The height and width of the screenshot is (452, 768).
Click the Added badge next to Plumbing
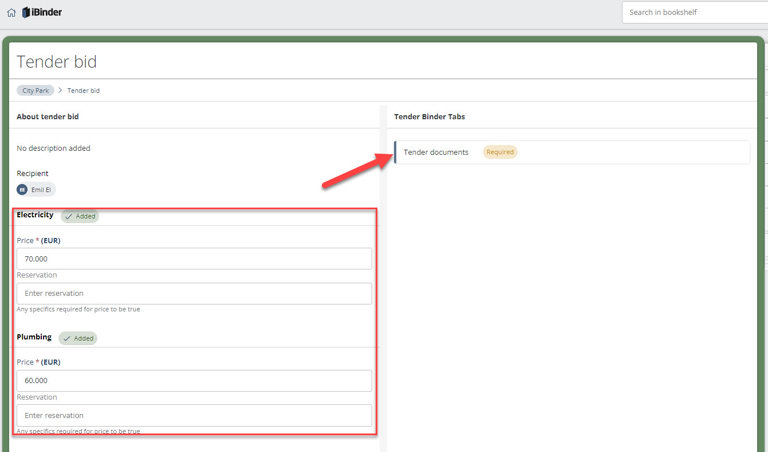78,338
